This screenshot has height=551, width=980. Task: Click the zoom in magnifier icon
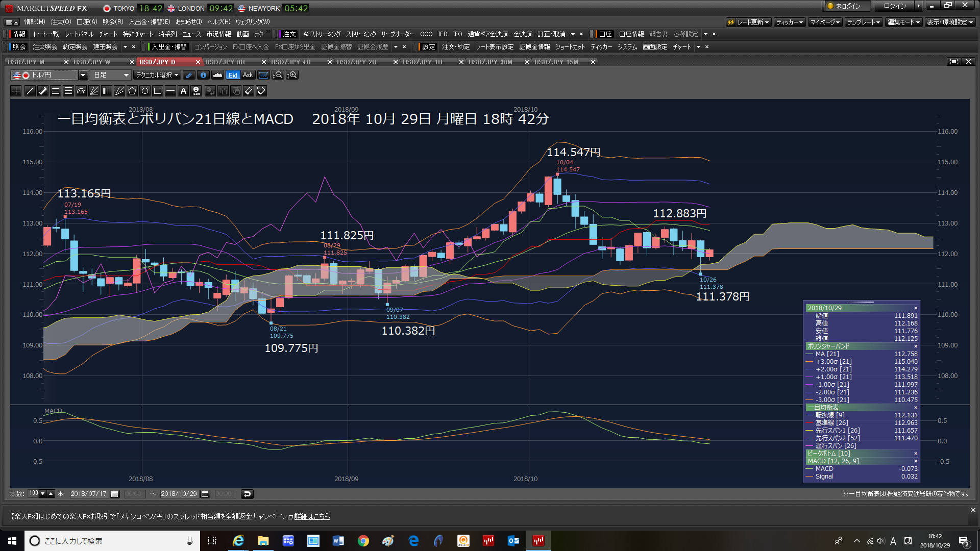[x=292, y=75]
